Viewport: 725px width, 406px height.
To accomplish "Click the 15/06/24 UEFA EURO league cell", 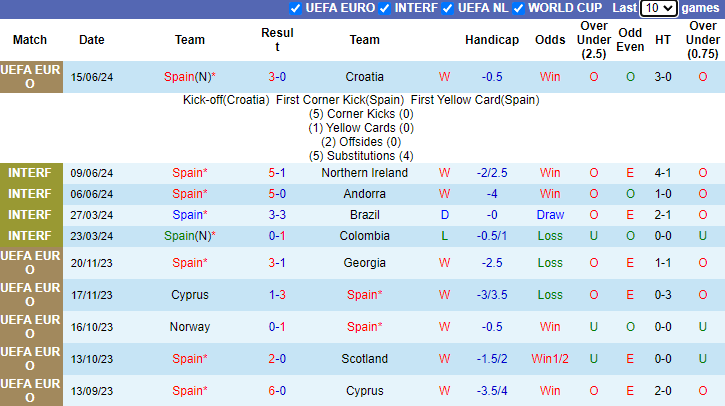I will [x=30, y=77].
